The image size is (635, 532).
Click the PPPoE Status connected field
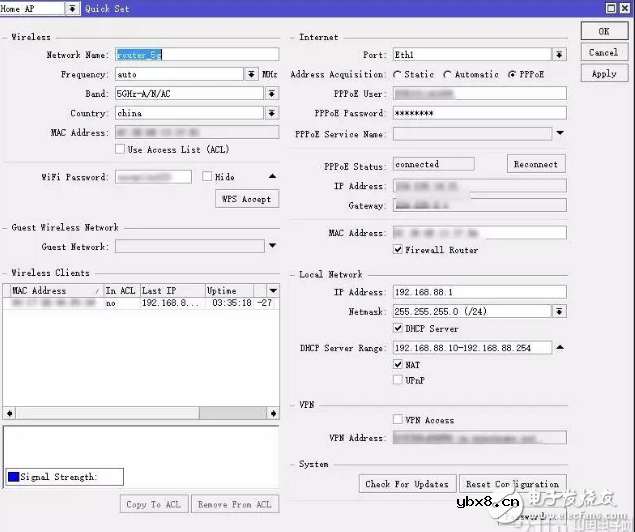point(434,164)
